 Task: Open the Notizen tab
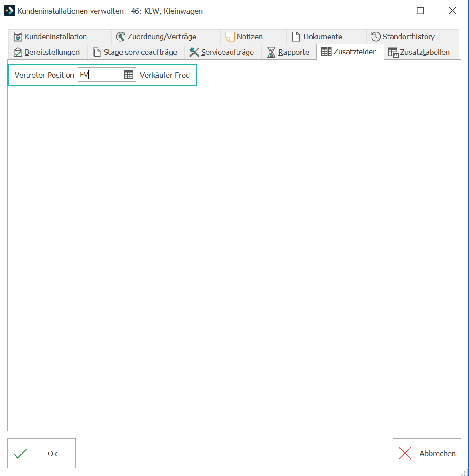(x=253, y=37)
